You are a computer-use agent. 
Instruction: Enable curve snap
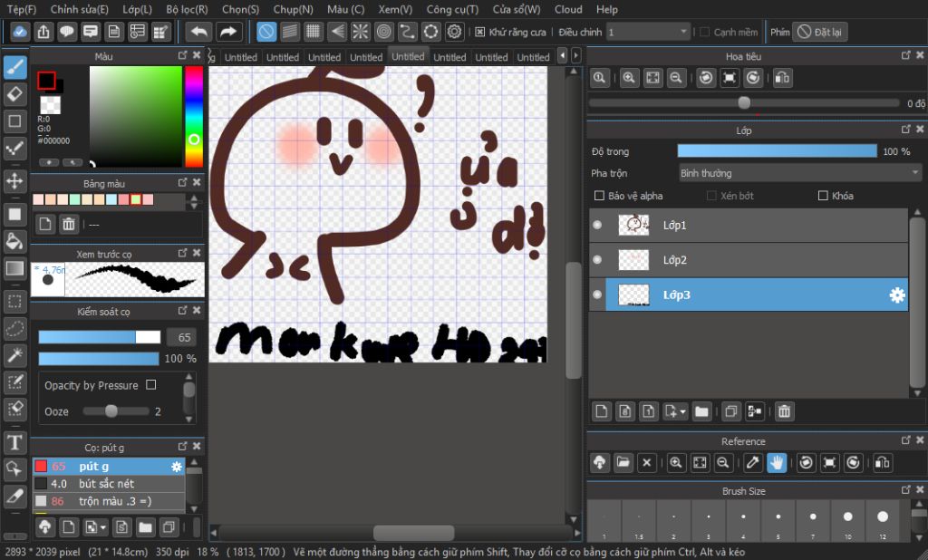(407, 32)
